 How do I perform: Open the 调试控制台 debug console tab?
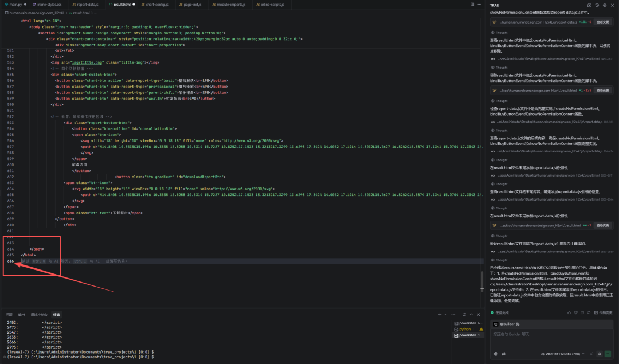[x=39, y=315]
